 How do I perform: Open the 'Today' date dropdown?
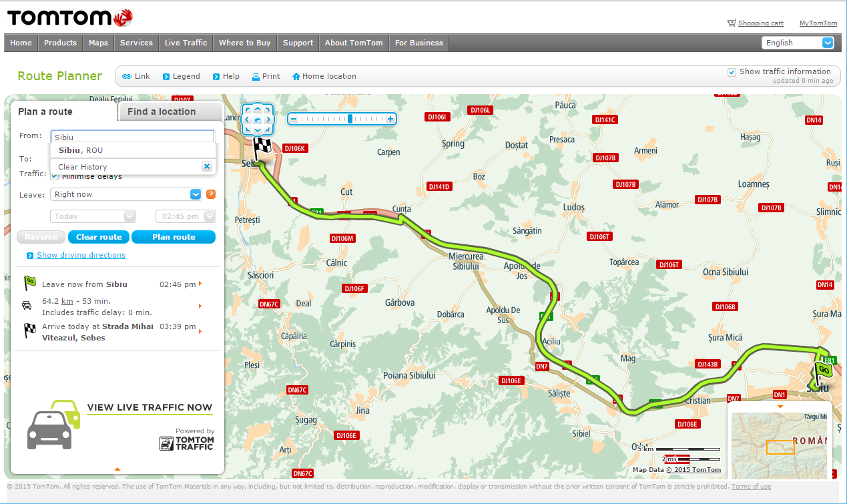click(93, 216)
